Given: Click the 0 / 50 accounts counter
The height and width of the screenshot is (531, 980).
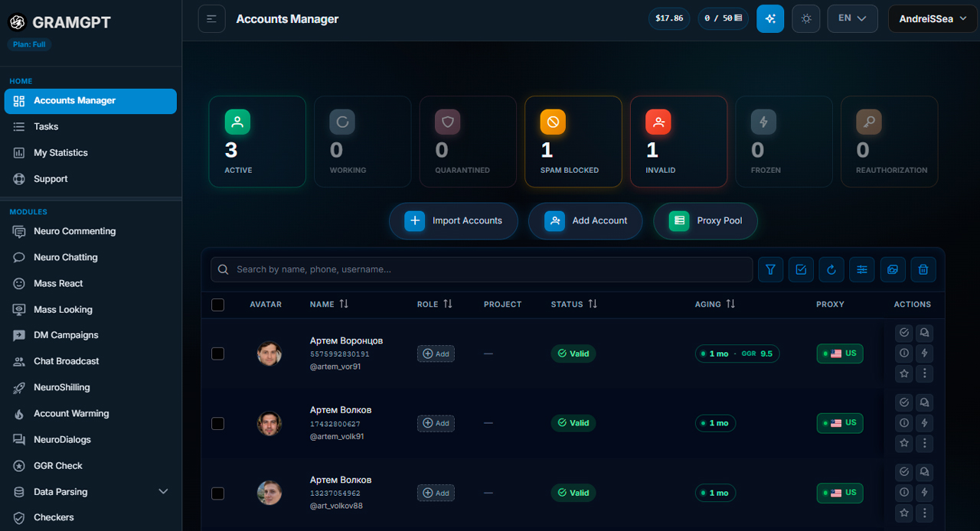Looking at the screenshot, I should tap(723, 18).
